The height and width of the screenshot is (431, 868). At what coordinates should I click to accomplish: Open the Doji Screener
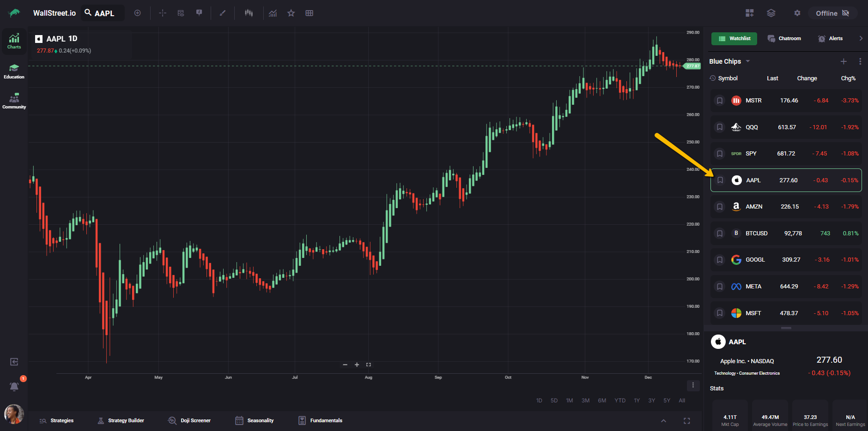(189, 420)
